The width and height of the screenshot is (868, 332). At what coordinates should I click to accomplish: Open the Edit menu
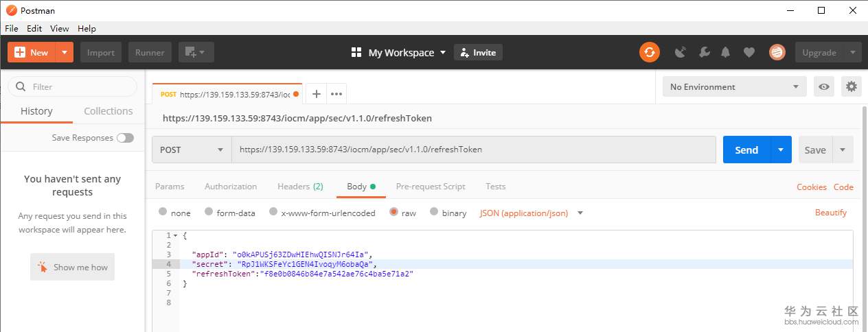(x=34, y=29)
